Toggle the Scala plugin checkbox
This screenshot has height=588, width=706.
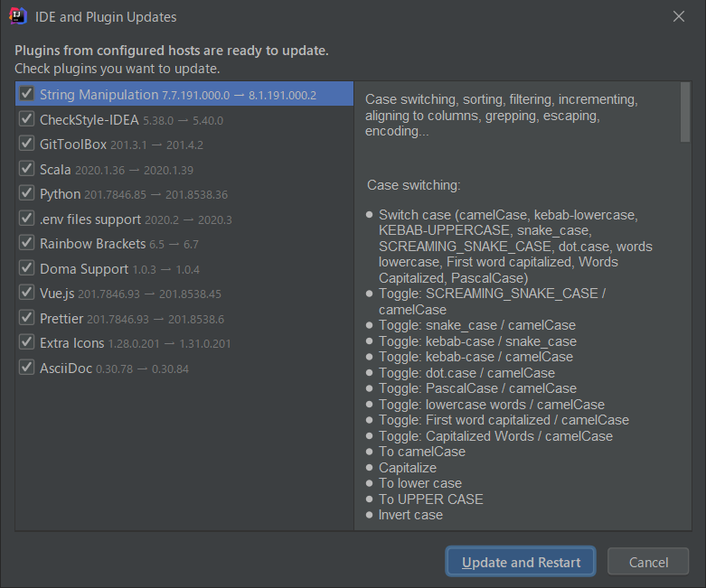tap(26, 169)
